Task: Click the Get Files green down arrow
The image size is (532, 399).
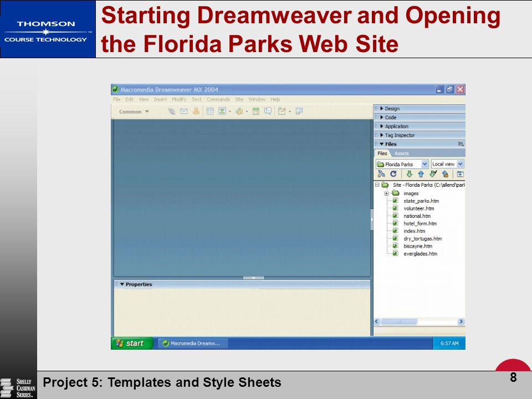Action: point(409,174)
